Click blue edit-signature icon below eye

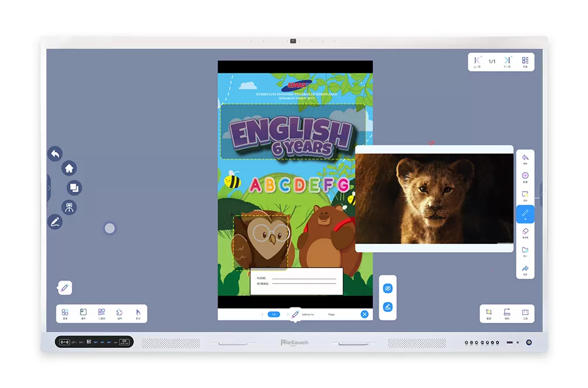point(387,307)
